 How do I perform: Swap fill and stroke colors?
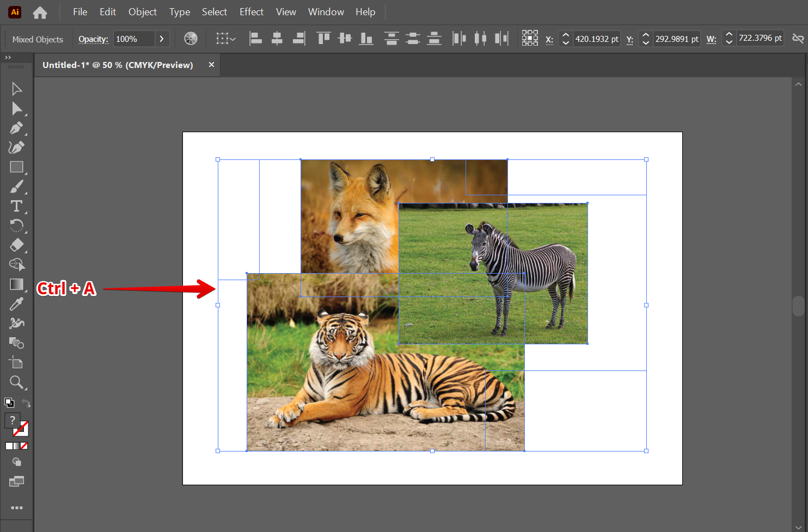pyautogui.click(x=26, y=403)
